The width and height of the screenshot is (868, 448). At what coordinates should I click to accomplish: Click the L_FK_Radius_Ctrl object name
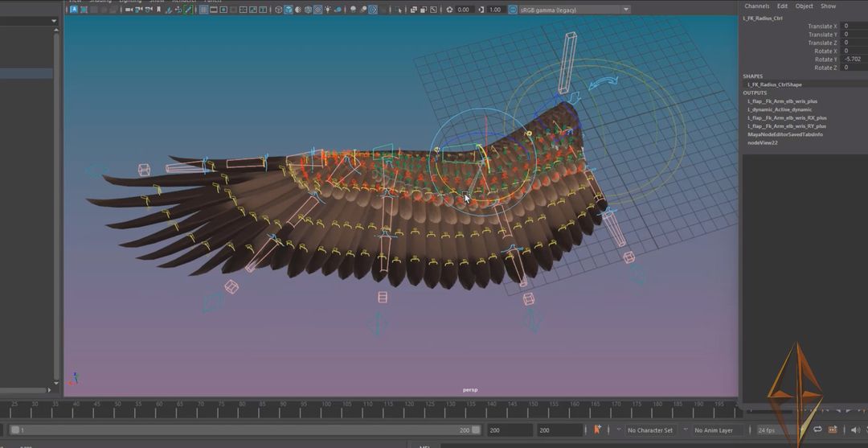pos(762,18)
